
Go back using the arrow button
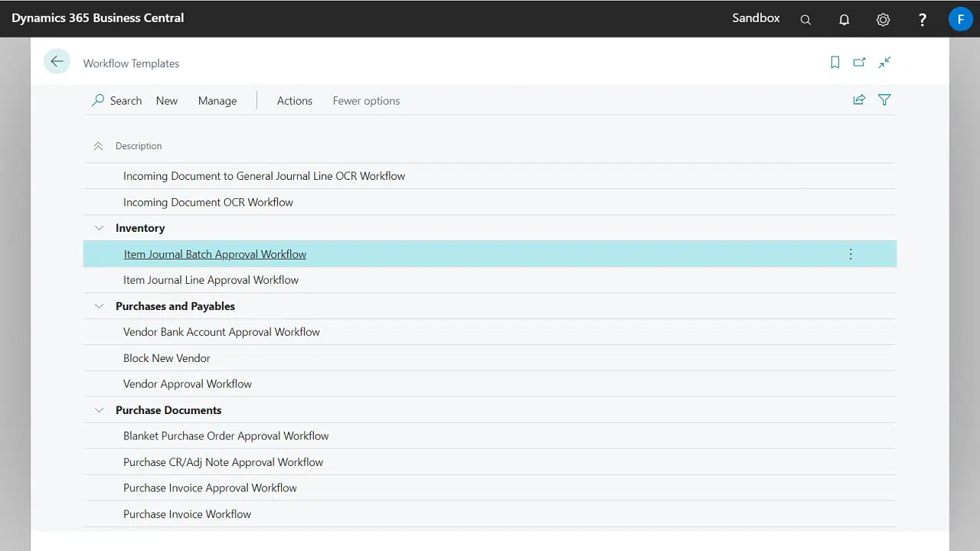(57, 62)
